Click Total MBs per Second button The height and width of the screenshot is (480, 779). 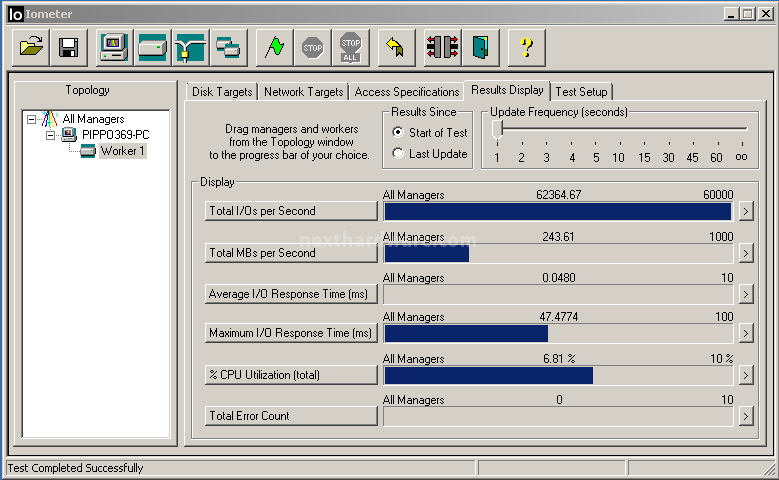[x=291, y=253]
